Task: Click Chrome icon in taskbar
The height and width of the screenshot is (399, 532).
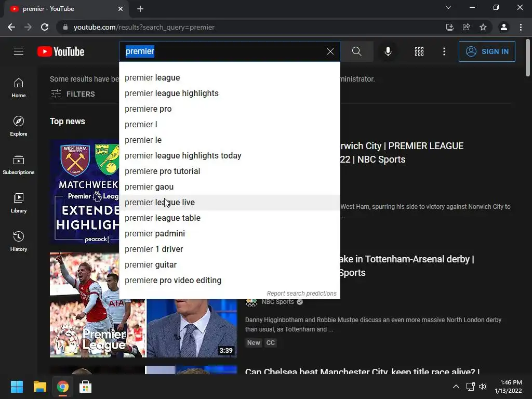Action: click(x=62, y=387)
